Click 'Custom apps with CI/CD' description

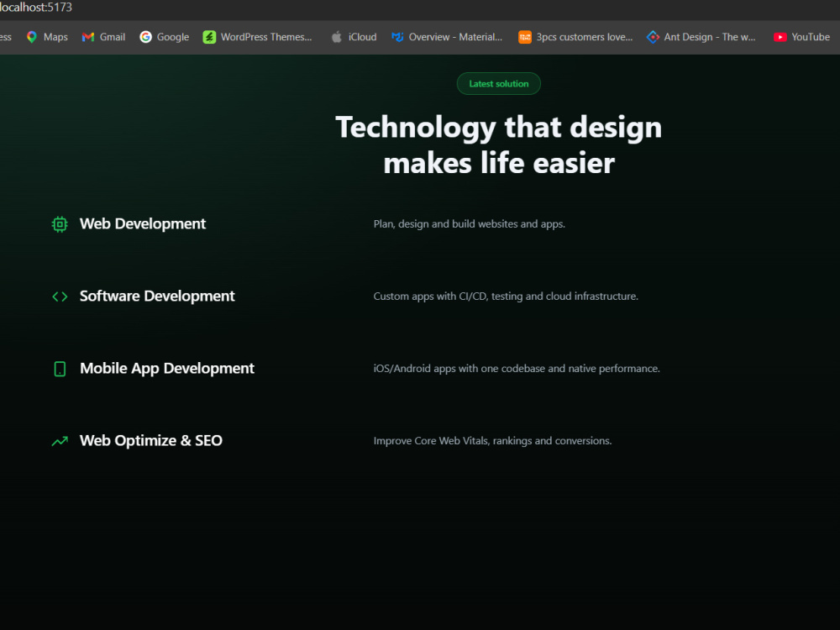[x=506, y=297]
